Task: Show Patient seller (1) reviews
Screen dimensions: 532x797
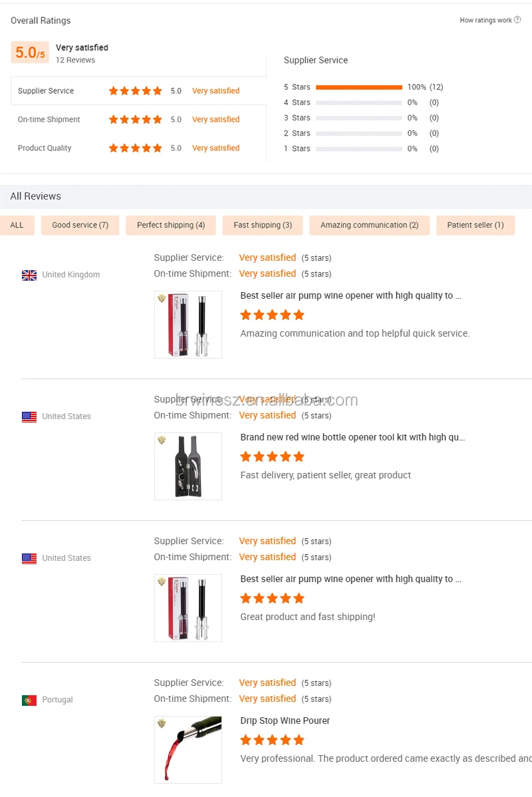Action: tap(475, 225)
